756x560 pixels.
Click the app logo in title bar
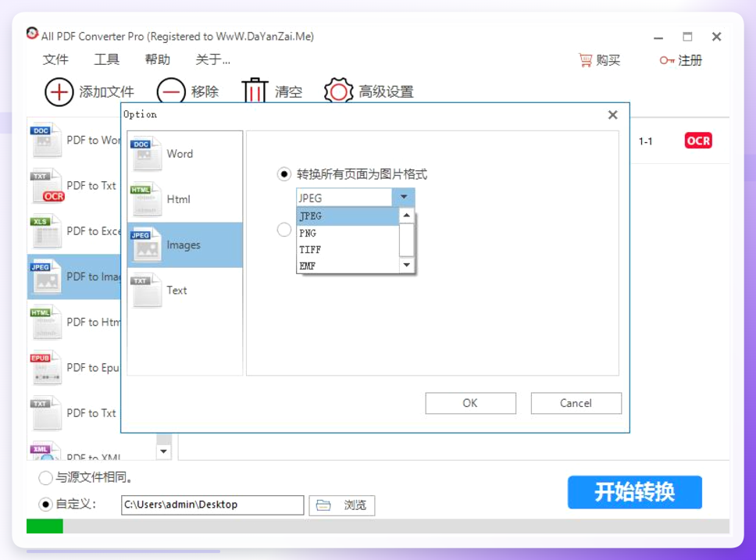point(32,34)
